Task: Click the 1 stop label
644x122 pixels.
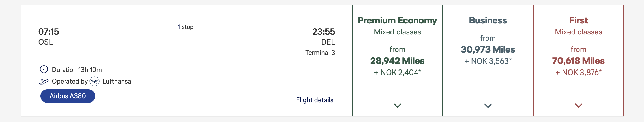Action: 185,27
